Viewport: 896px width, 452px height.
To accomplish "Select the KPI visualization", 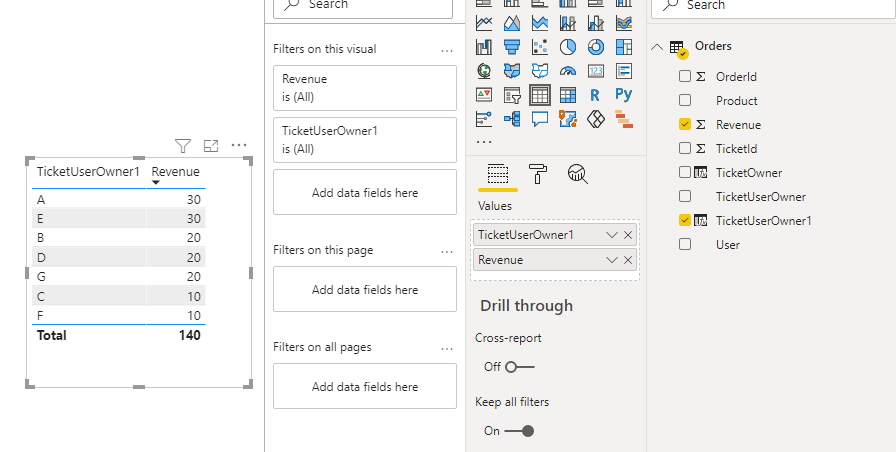I will tap(484, 95).
